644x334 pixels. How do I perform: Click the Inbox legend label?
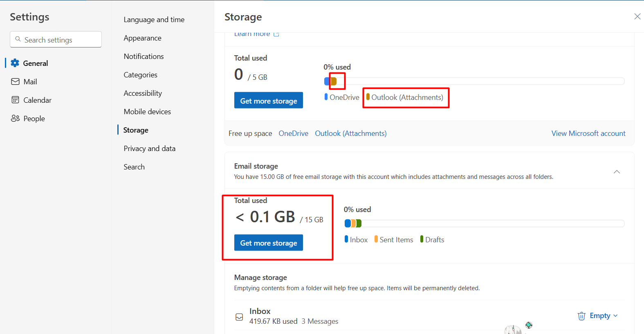[x=359, y=240]
